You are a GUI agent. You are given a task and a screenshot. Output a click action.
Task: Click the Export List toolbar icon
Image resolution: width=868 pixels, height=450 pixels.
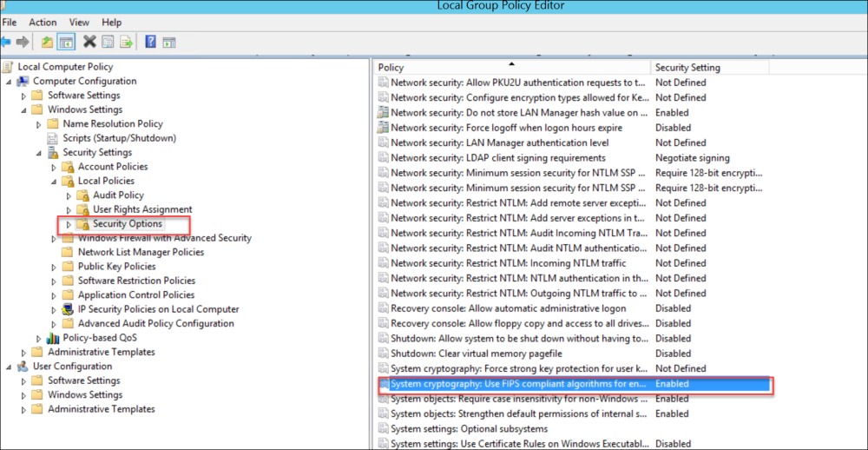(x=127, y=41)
